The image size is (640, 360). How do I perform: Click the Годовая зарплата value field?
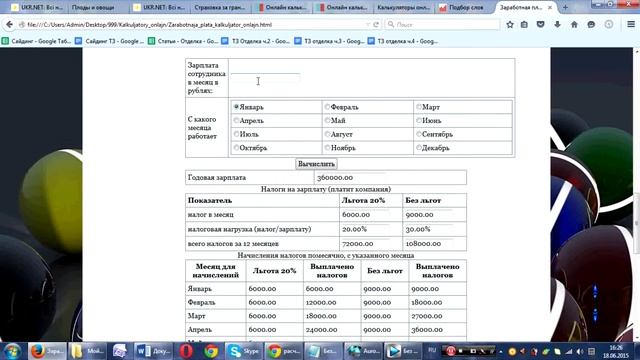[351, 178]
